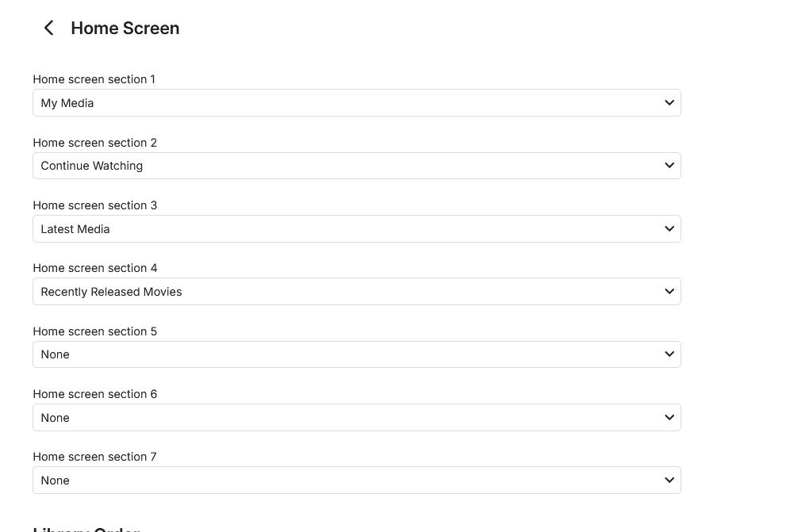Click the "Home screen section 3" label
805x532 pixels.
point(95,205)
